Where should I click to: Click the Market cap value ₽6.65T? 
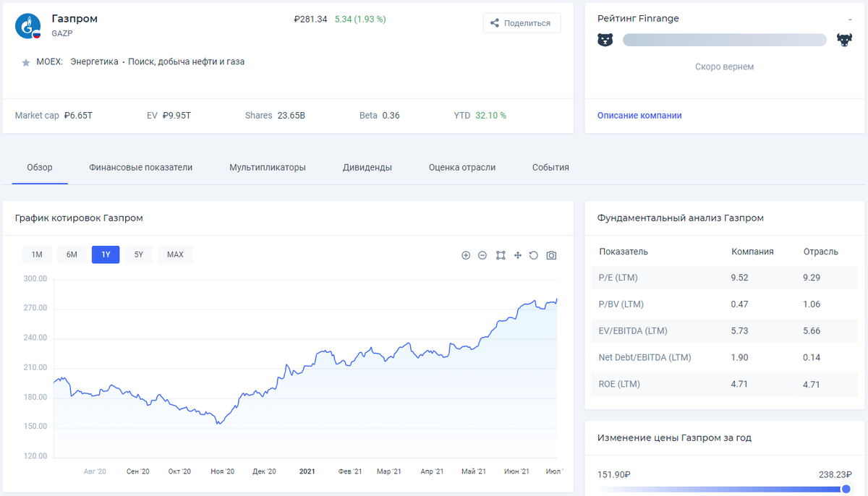click(x=78, y=116)
